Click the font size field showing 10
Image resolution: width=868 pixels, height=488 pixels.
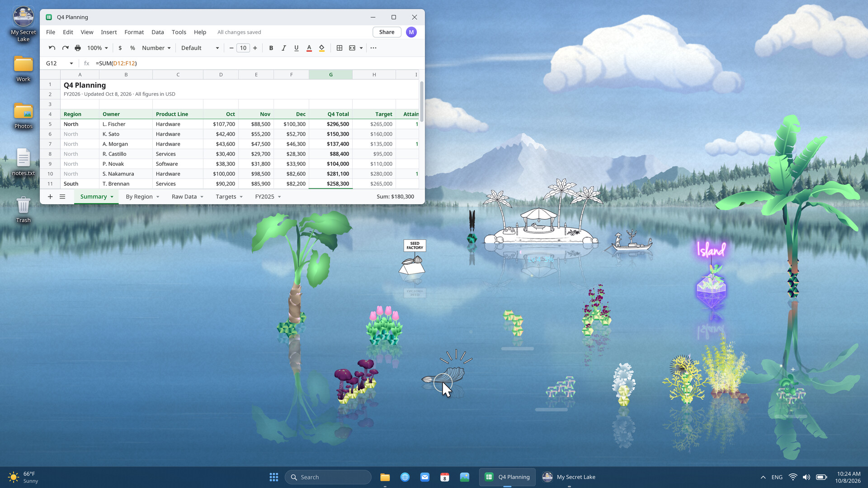coord(243,48)
